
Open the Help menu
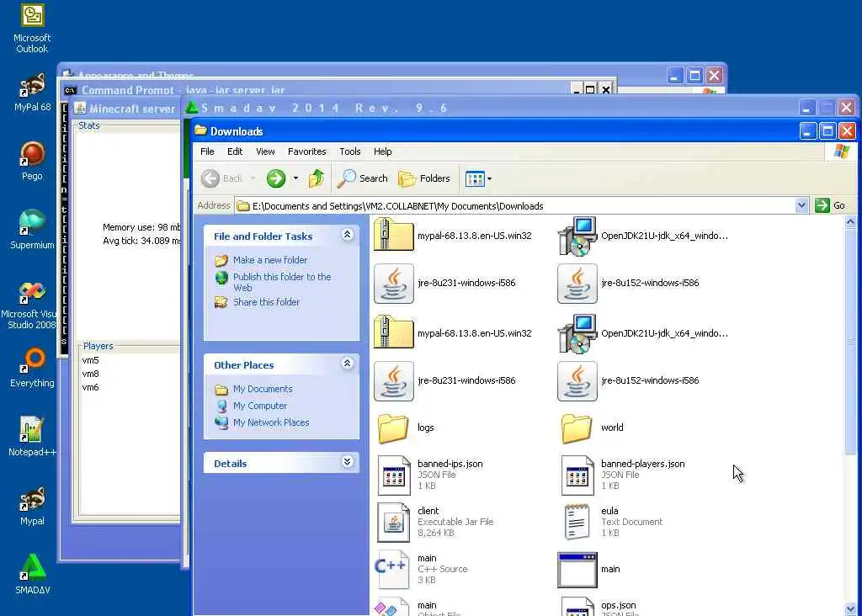(383, 151)
